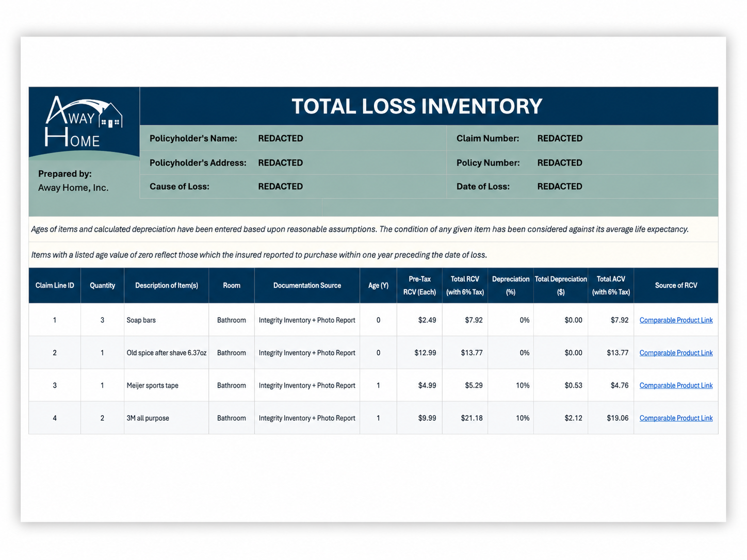Select the Total ACV (with 6% Tax) header

[x=611, y=285]
